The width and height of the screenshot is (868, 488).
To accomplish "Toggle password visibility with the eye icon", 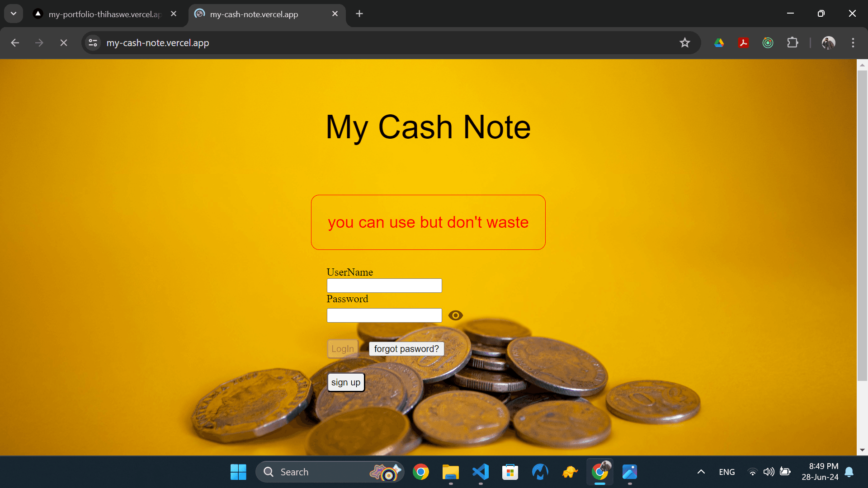I will pos(455,315).
